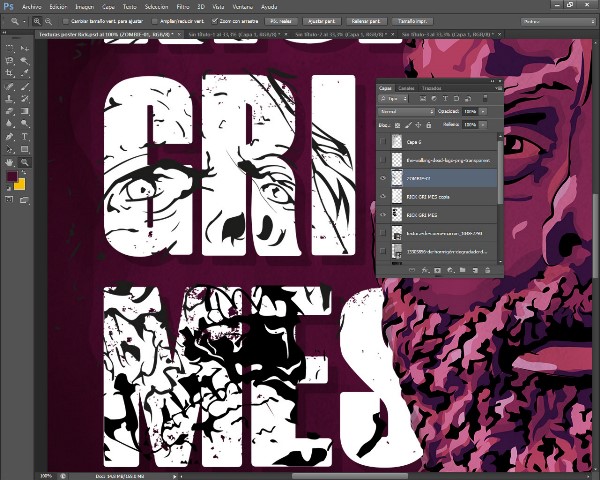Create new adjustment layer
Screen dimensions: 600x480
(450, 270)
